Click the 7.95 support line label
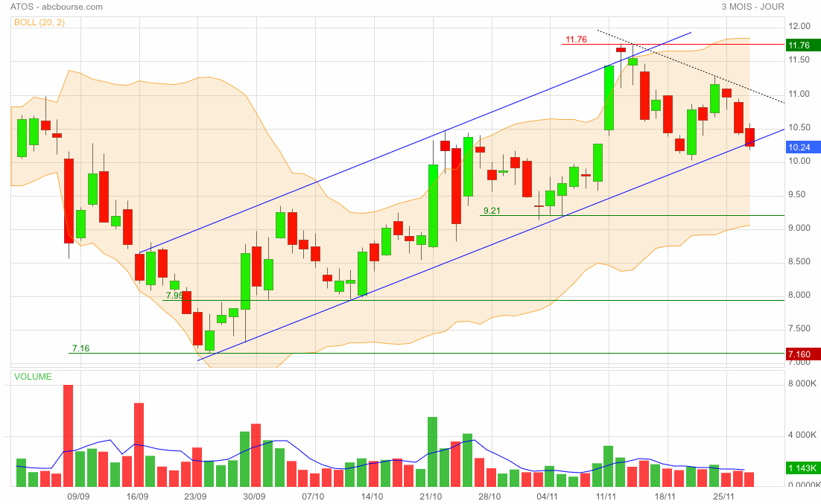 tap(175, 296)
